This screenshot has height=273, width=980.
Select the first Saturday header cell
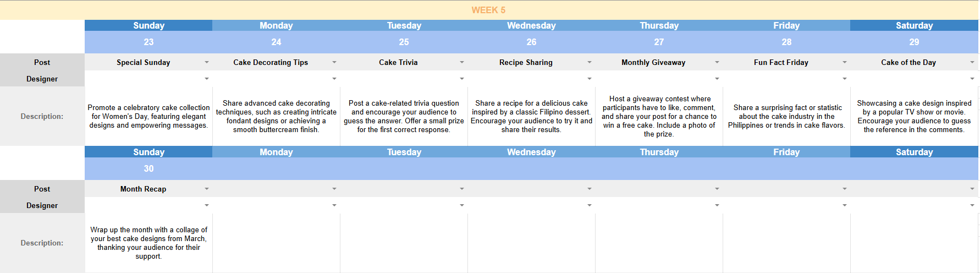click(x=914, y=25)
